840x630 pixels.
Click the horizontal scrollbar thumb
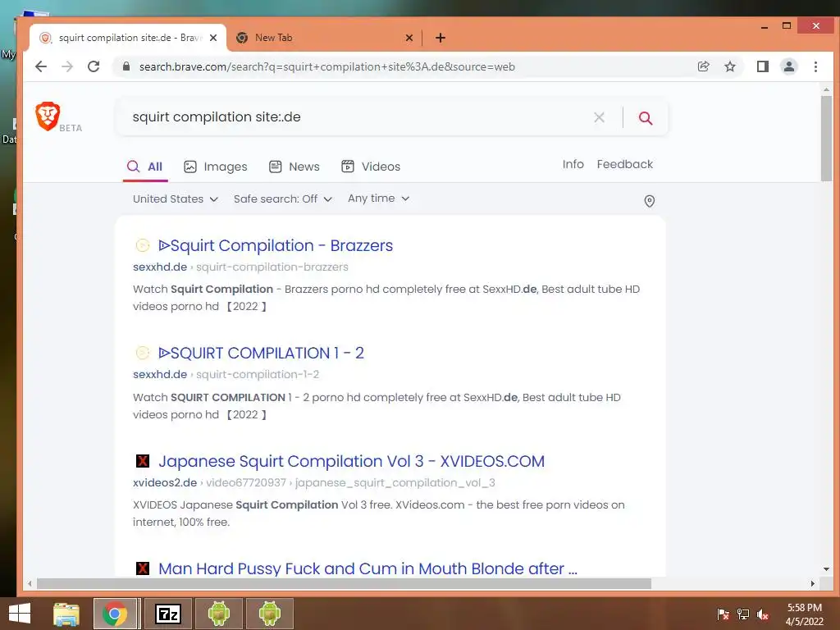pos(344,583)
